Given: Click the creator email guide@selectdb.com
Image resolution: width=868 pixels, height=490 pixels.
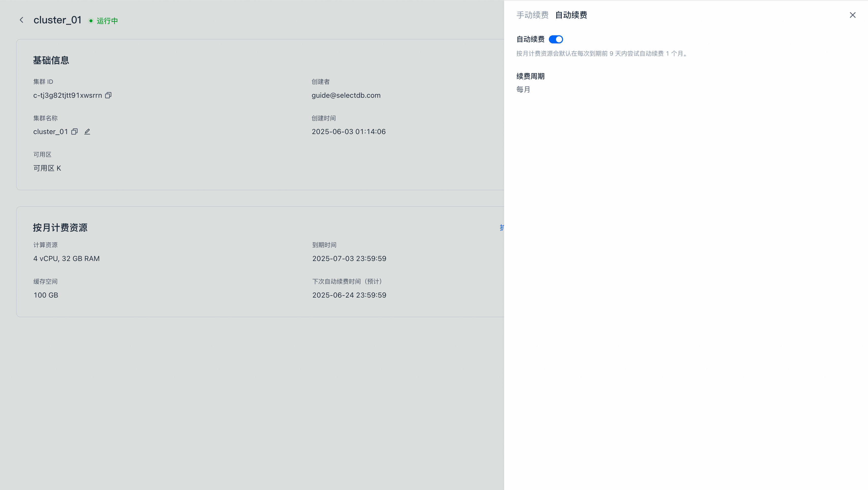Looking at the screenshot, I should (x=346, y=95).
